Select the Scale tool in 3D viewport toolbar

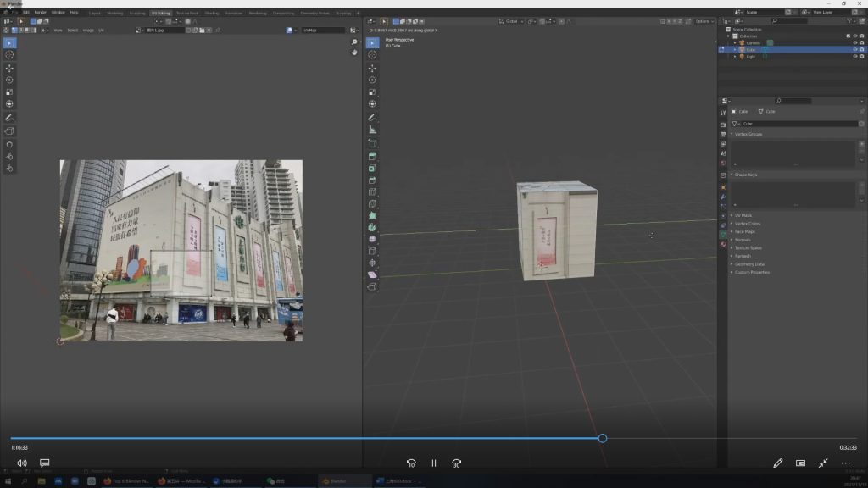click(372, 91)
